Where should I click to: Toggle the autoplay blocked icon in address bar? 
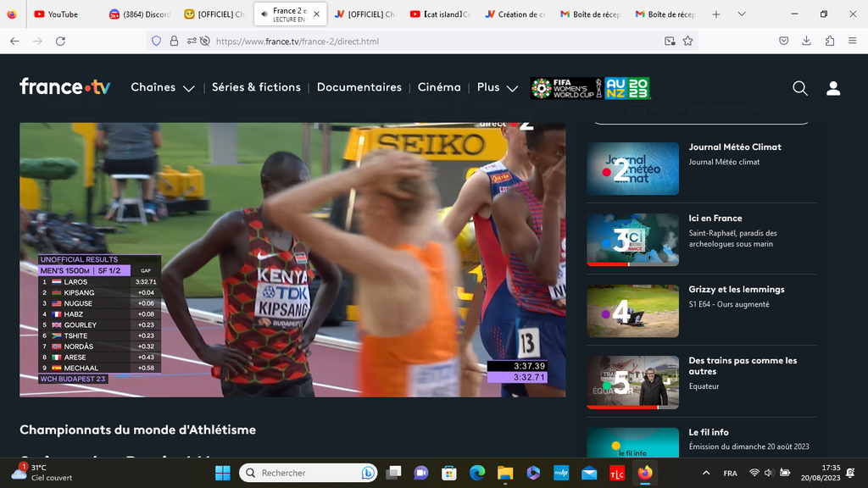[205, 41]
